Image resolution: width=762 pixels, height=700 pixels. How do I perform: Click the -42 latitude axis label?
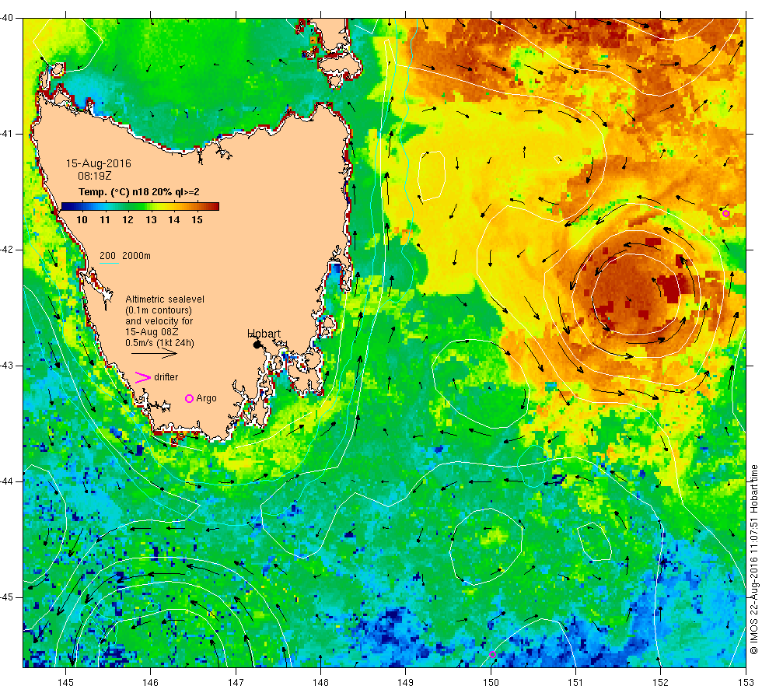point(6,250)
